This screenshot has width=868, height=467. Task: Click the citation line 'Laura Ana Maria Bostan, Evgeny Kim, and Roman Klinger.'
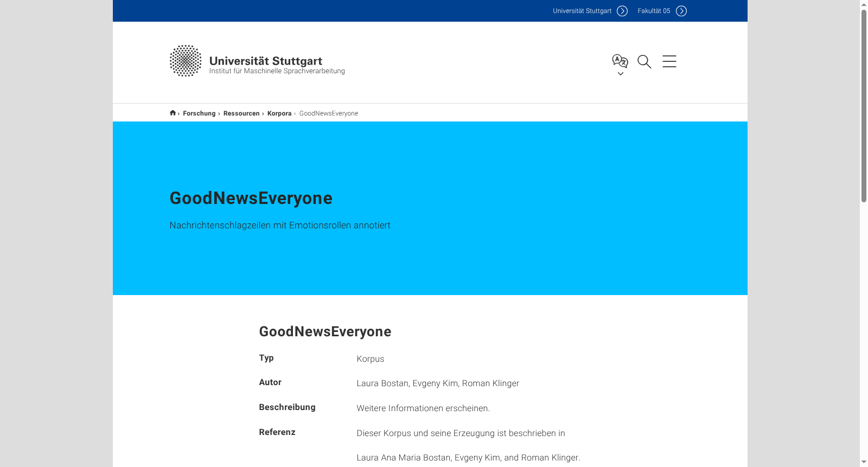pos(468,458)
